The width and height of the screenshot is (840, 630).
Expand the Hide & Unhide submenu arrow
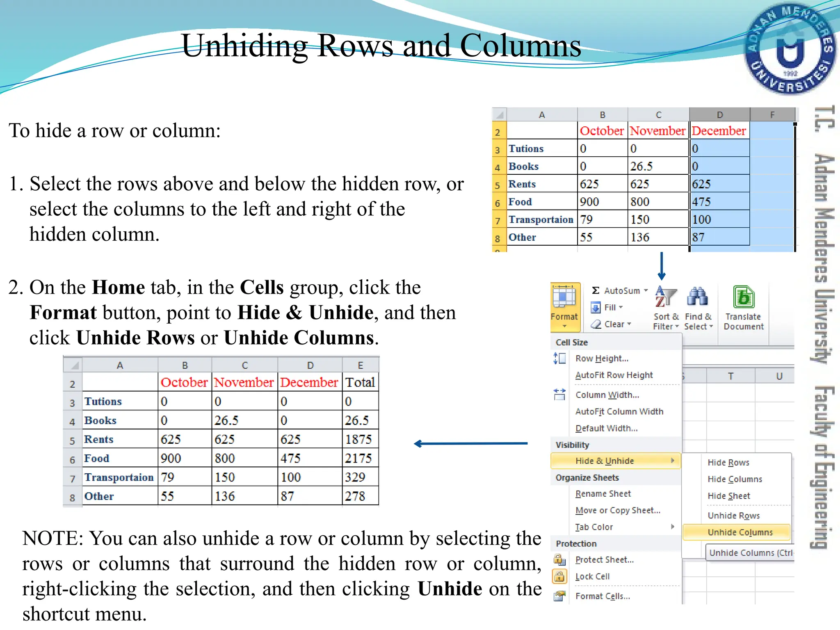coord(673,461)
